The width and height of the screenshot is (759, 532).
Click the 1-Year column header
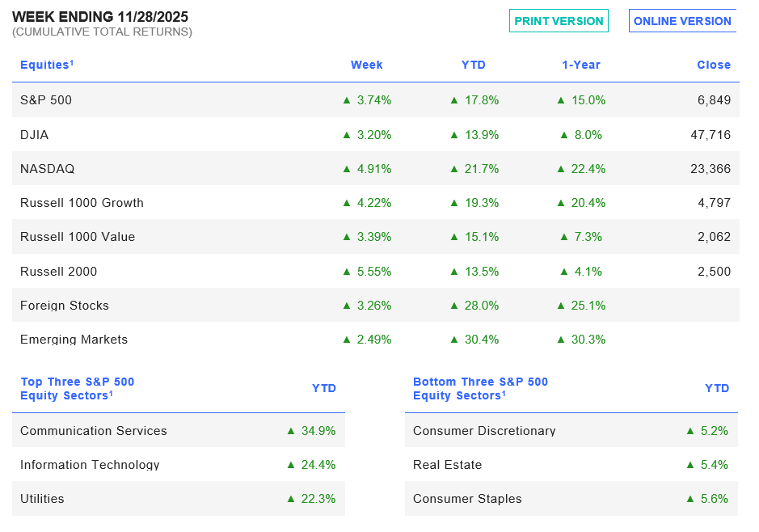coord(581,65)
